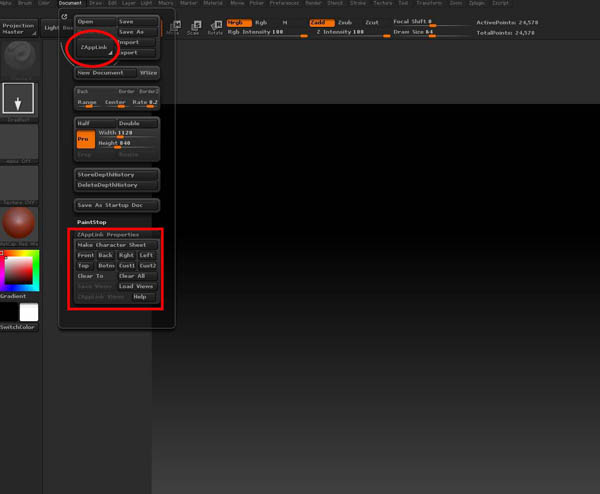Store the Cust2 custom view

(x=147, y=266)
